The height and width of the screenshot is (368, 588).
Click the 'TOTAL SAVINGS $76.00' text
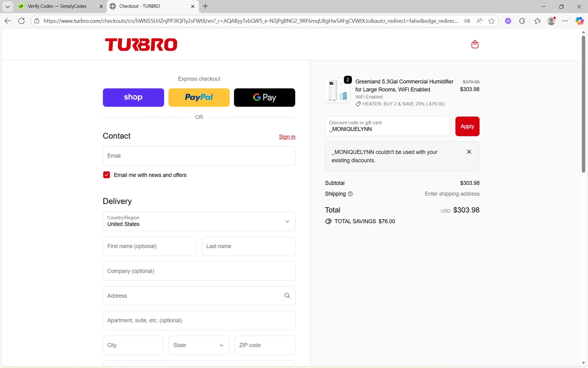click(x=365, y=221)
